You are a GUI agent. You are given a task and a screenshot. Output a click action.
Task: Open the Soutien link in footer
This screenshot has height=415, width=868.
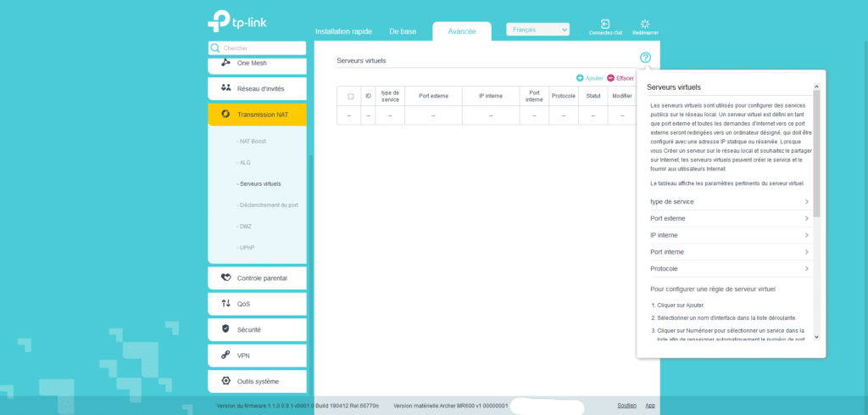coord(626,406)
